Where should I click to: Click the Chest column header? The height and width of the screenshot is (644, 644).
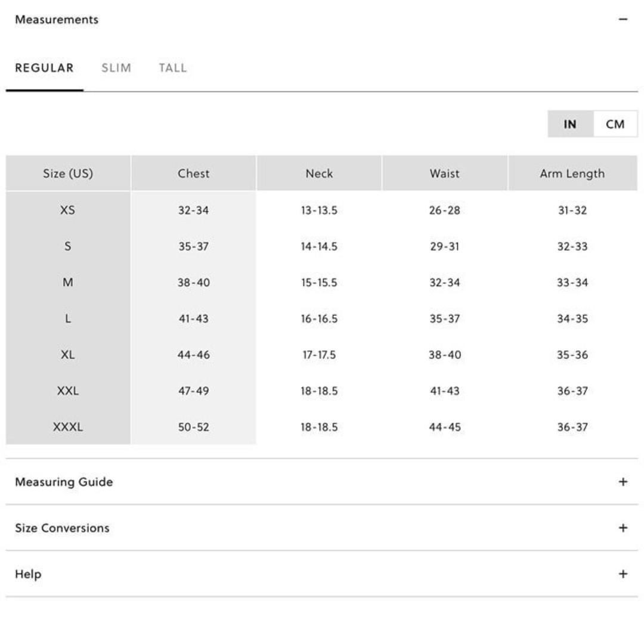click(x=193, y=174)
